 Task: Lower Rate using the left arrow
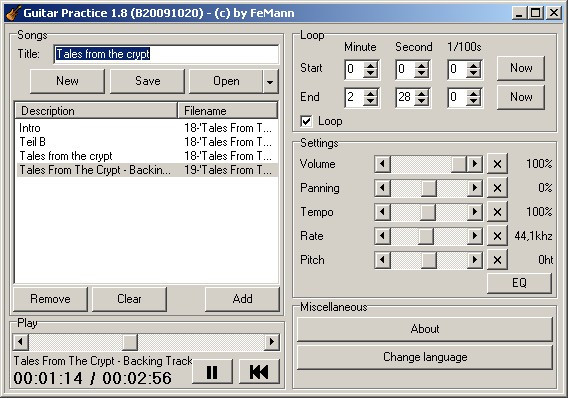click(383, 236)
